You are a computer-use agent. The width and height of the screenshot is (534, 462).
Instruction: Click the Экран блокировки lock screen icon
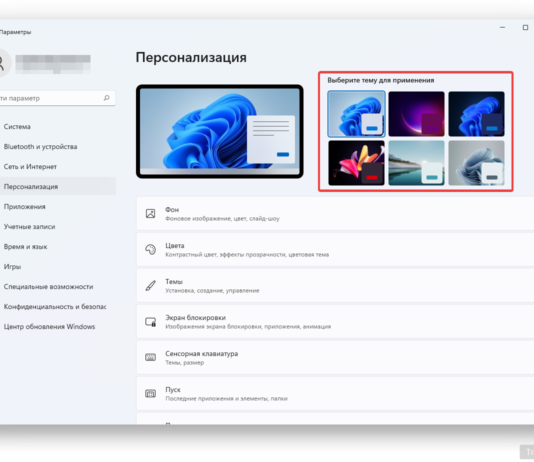[x=151, y=322]
